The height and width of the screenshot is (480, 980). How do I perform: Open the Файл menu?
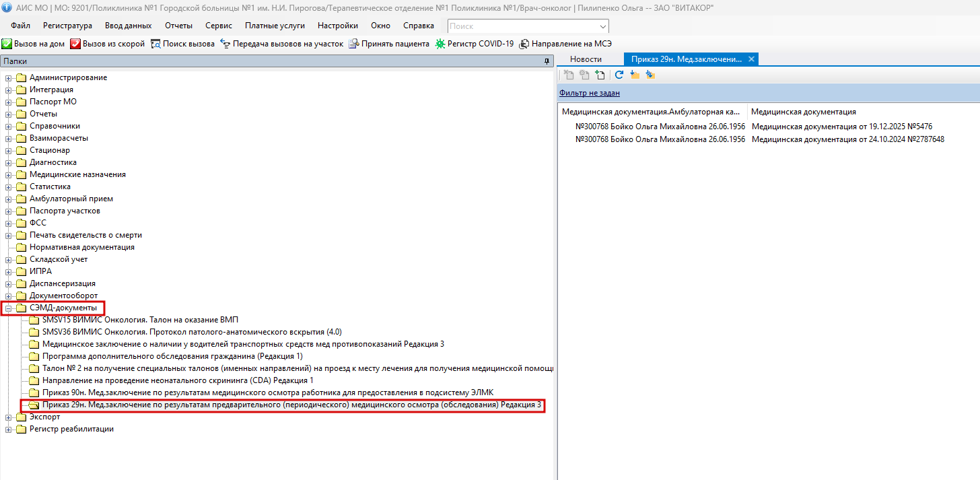tap(20, 26)
